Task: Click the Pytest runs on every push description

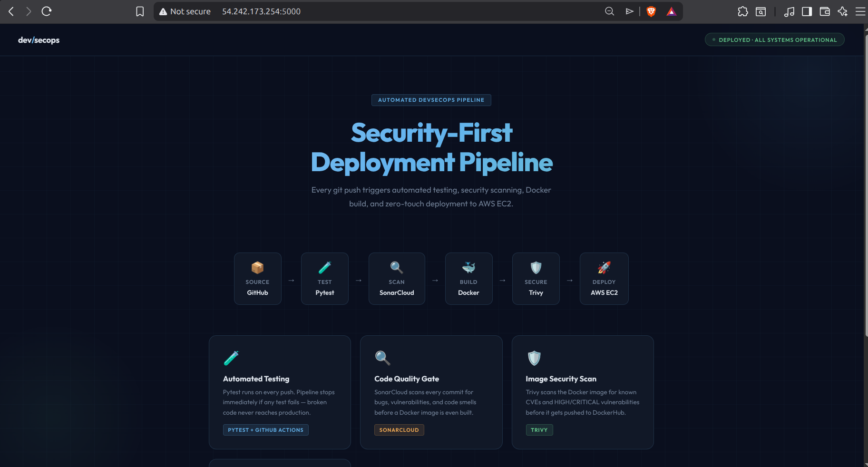Action: coord(279,402)
